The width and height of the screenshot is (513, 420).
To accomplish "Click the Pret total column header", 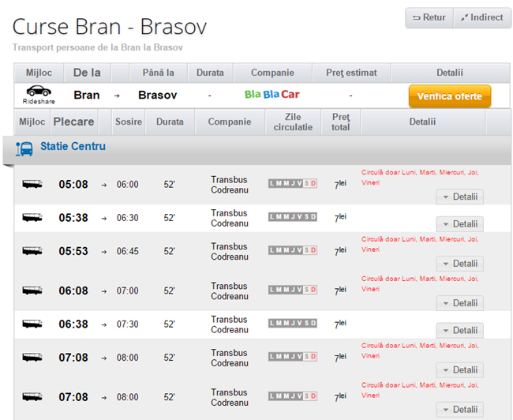I will [341, 122].
